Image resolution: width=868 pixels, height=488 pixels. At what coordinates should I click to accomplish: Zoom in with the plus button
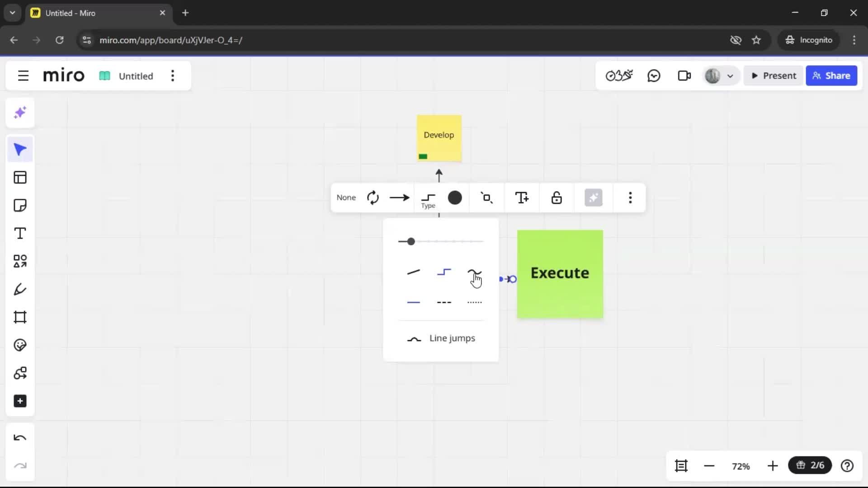(x=773, y=466)
